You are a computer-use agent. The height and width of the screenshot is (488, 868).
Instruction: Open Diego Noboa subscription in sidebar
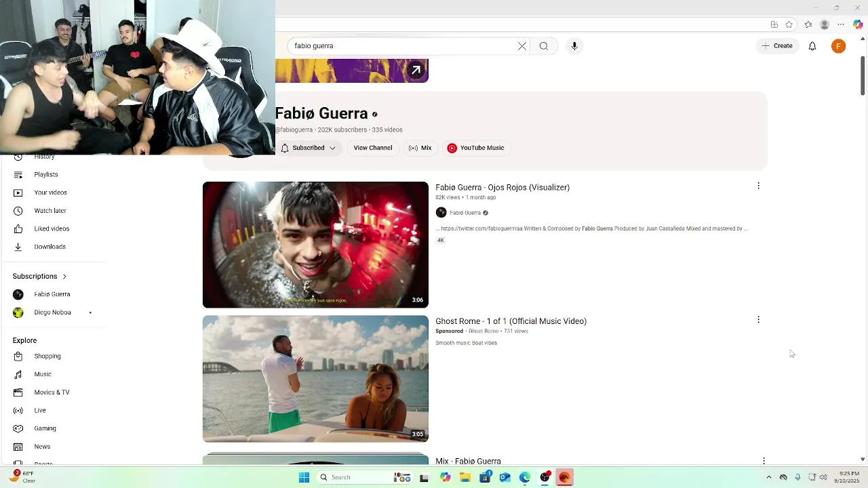(x=53, y=312)
